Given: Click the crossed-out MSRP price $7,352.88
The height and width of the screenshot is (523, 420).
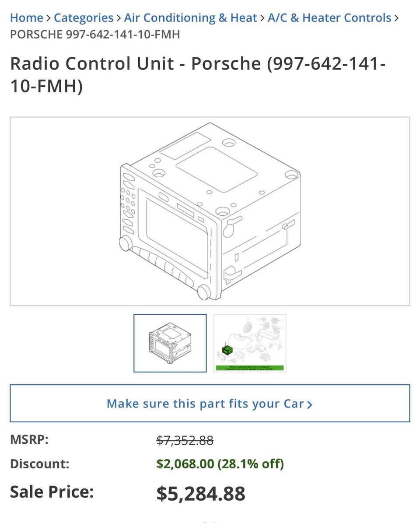Looking at the screenshot, I should 185,440.
